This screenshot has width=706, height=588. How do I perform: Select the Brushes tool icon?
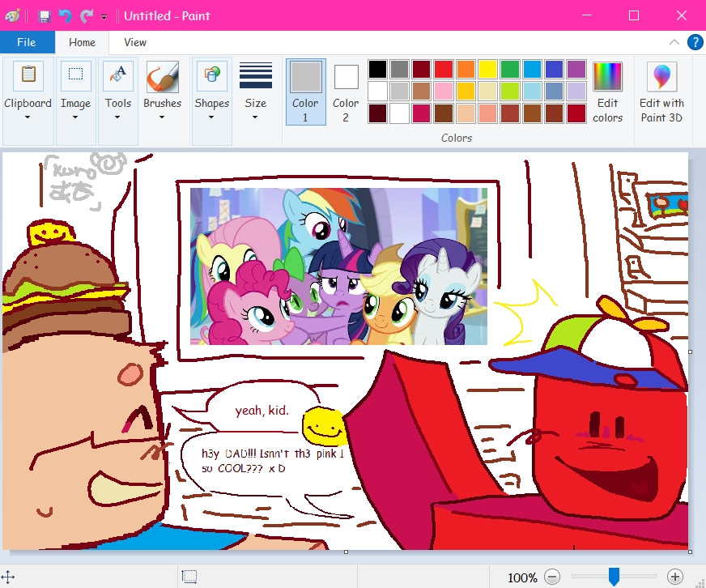pyautogui.click(x=163, y=76)
